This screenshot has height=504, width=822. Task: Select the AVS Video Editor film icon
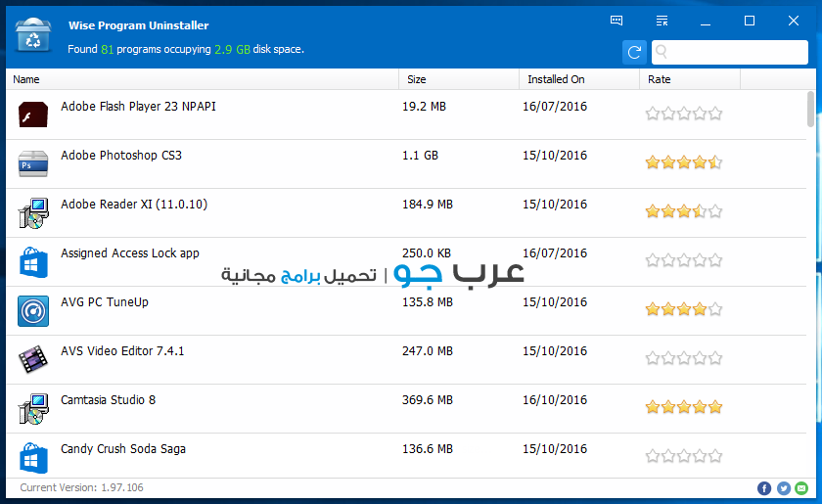pyautogui.click(x=33, y=360)
